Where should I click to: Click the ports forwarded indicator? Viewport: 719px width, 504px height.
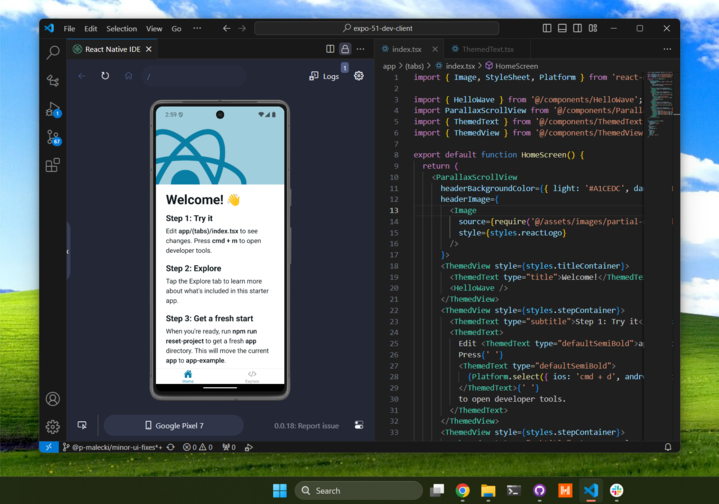pos(229,447)
